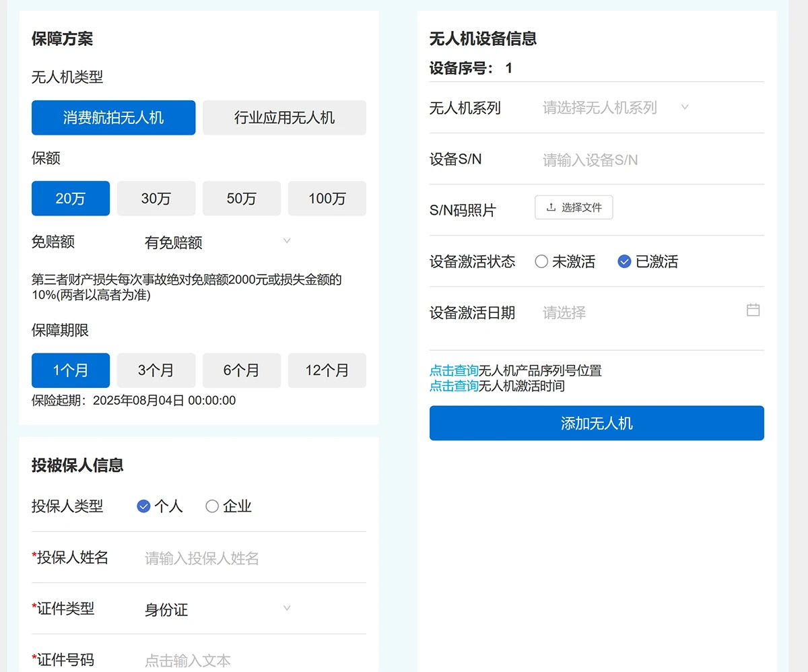Screen dimensions: 808x672
Task: Click the calendar icon for activation date
Action: click(753, 310)
